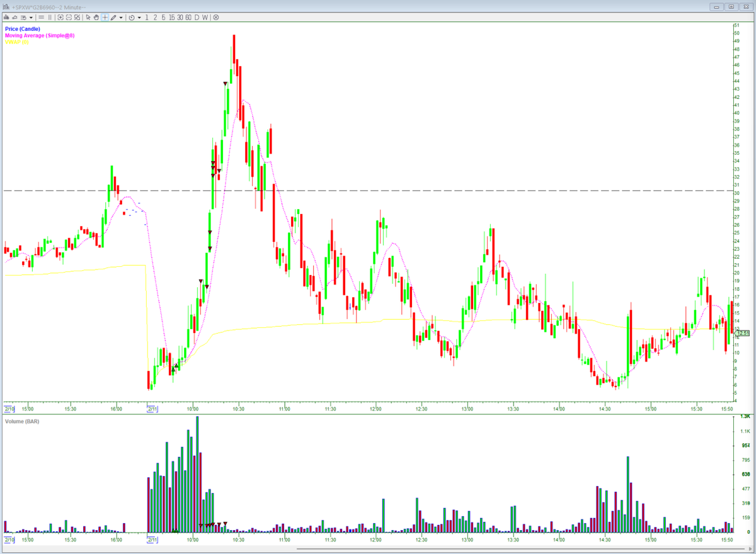
Task: Click the 14:30 time label on price axis
Action: (x=605, y=408)
